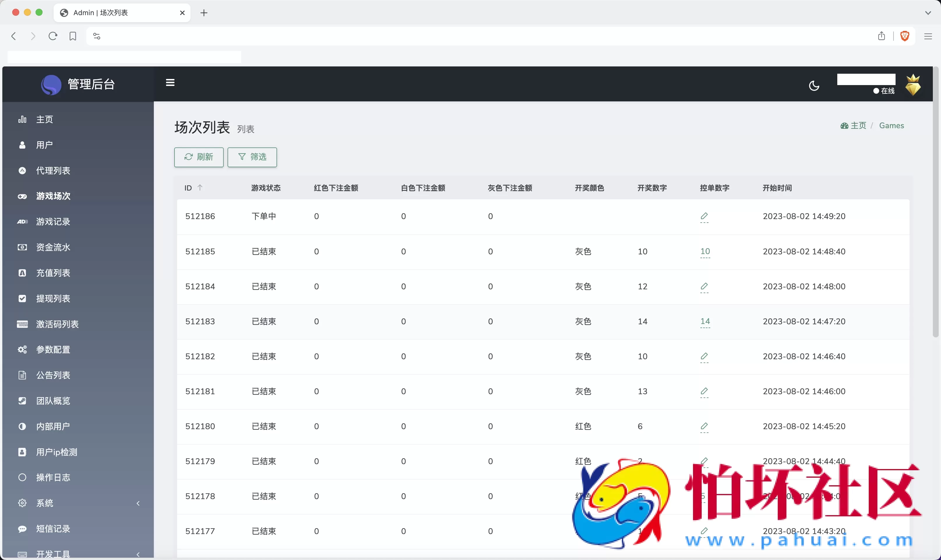This screenshot has height=560, width=941.
Task: Open 代理列表 agent list in sidebar
Action: pyautogui.click(x=53, y=170)
